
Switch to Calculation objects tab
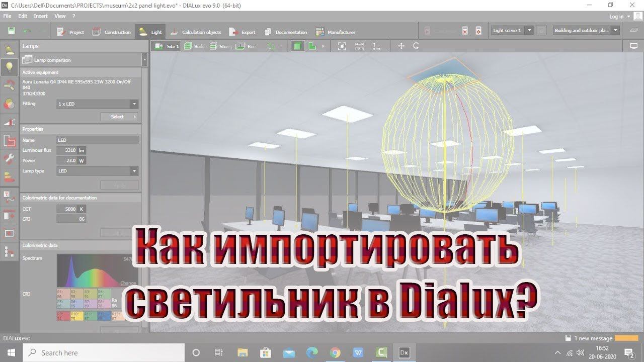196,32
